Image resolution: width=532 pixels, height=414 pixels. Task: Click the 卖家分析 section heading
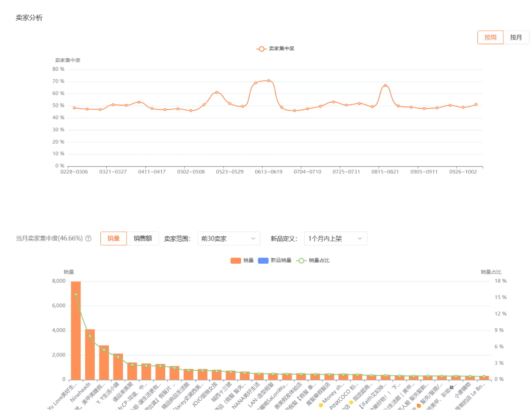29,18
